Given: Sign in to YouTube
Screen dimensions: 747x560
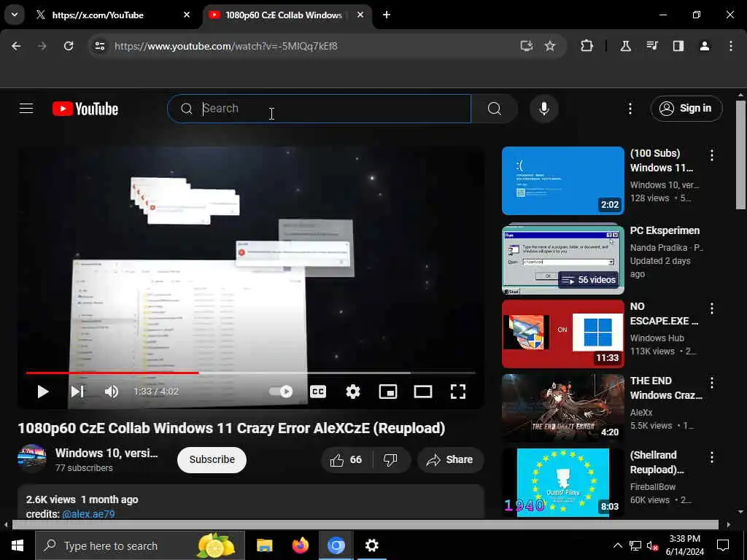Looking at the screenshot, I should [x=686, y=109].
